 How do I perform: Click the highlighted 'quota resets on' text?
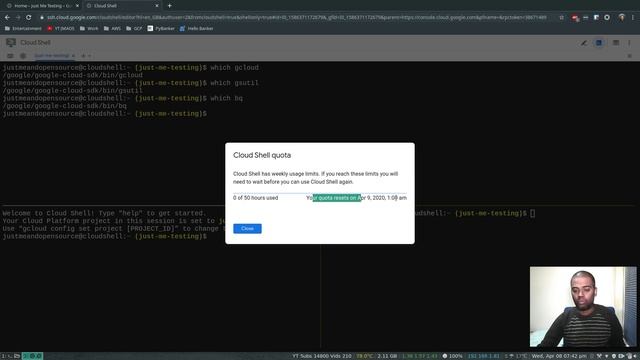pos(337,198)
